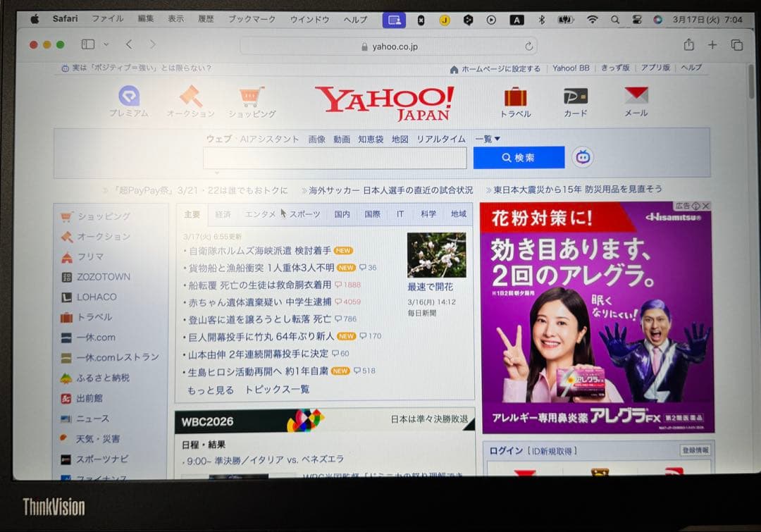Open the cherry blossom news thumbnail
Screen dimensions: 761x532
tap(436, 255)
